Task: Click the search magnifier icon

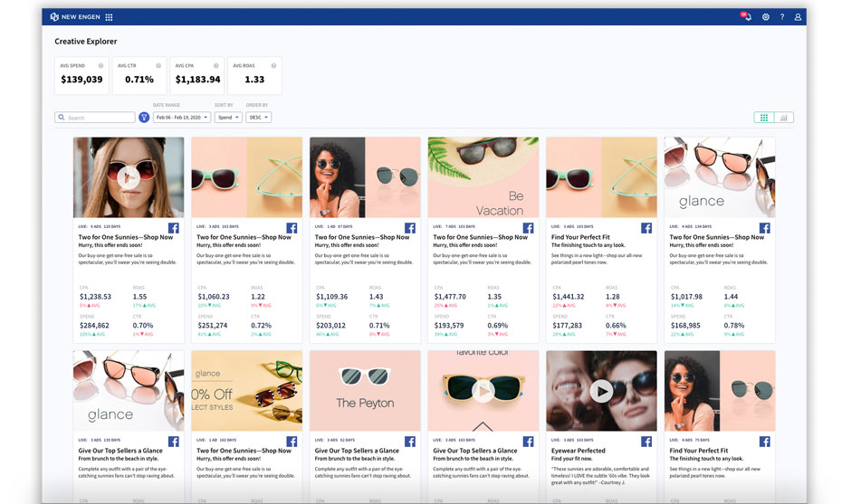Action: (62, 118)
